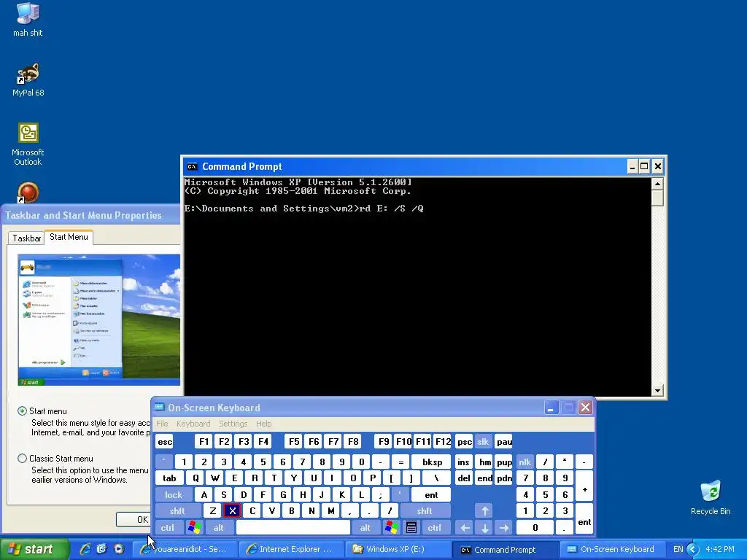
Task: Open the Keyboard menu in On-Screen Keyboard
Action: pos(193,424)
